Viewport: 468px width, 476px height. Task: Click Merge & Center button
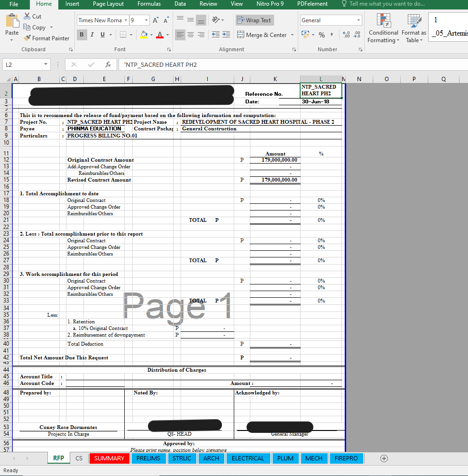click(x=261, y=35)
